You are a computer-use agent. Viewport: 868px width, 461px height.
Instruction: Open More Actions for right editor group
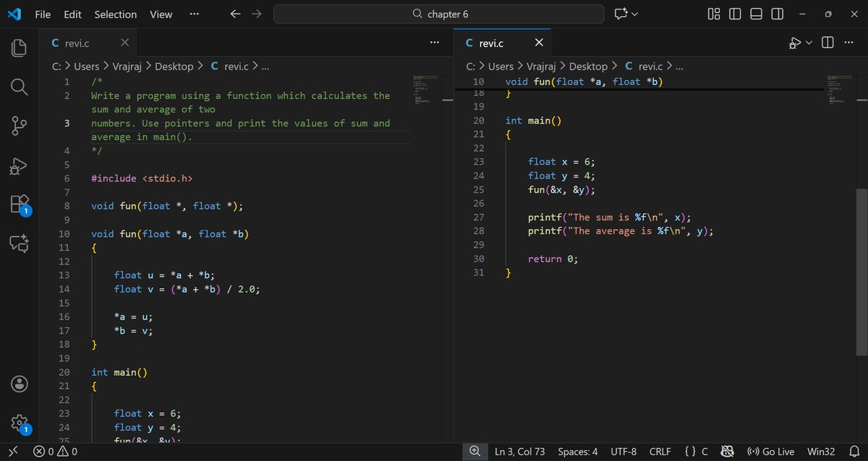pos(848,43)
